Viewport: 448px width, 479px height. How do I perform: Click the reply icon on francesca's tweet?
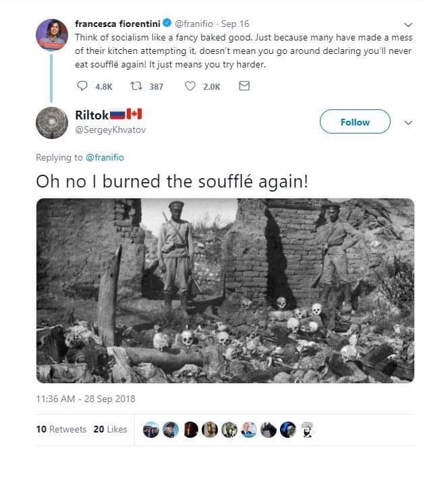coord(82,86)
